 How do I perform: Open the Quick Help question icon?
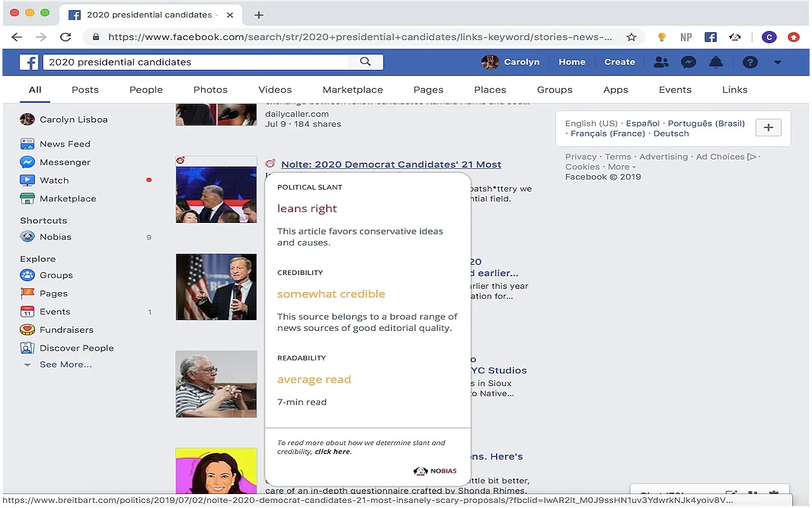(x=750, y=62)
